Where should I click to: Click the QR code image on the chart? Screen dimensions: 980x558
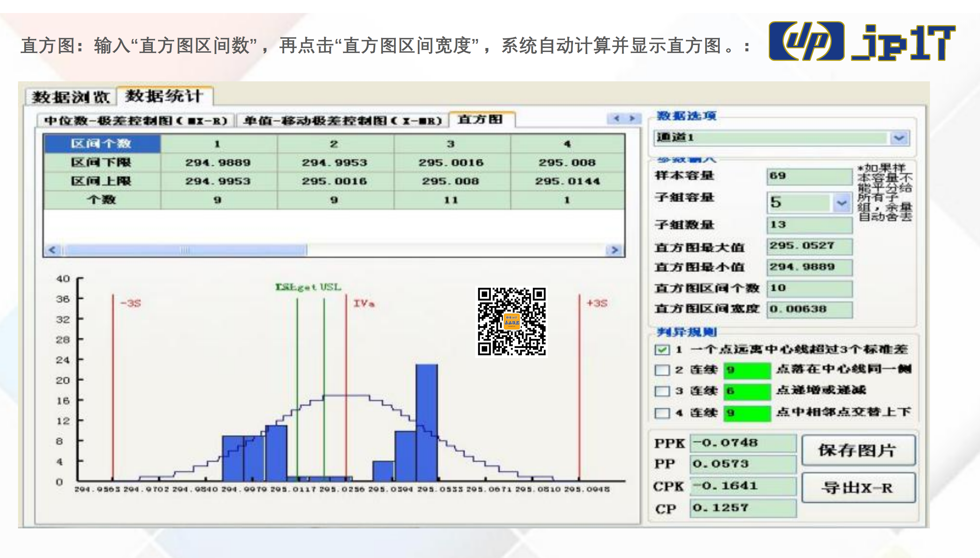coord(512,322)
